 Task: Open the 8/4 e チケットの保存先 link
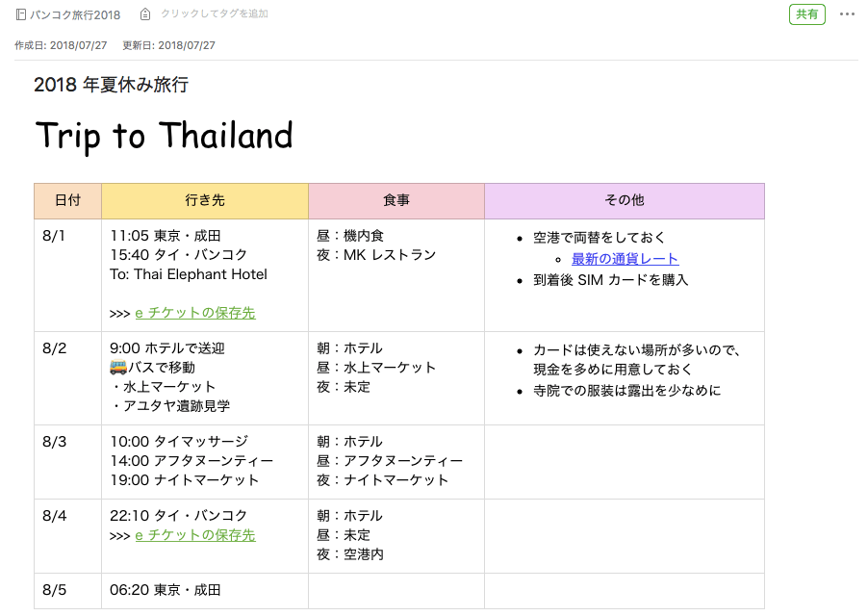tap(195, 535)
